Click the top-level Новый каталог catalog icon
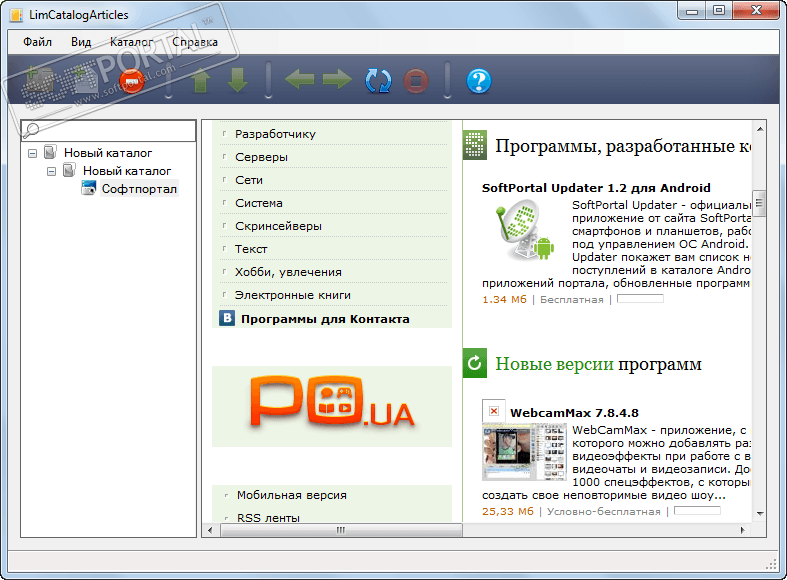Screen dimensions: 787x580 click(x=50, y=152)
